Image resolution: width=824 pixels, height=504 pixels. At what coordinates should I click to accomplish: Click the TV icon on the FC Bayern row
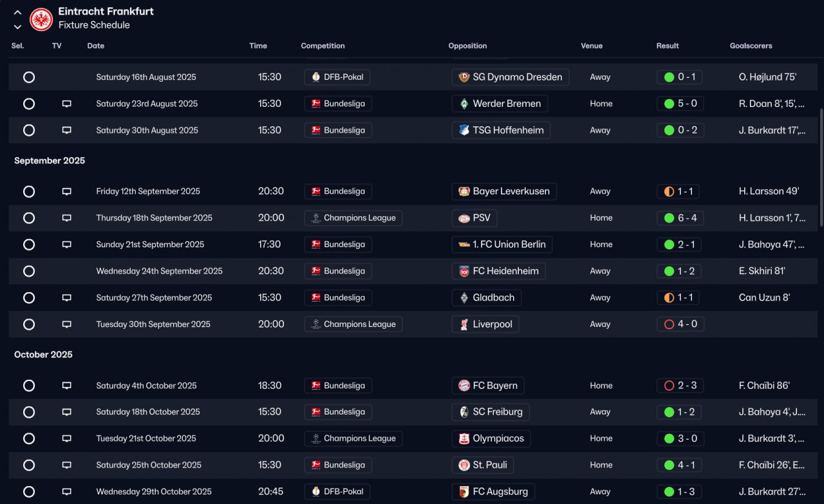[x=66, y=386]
